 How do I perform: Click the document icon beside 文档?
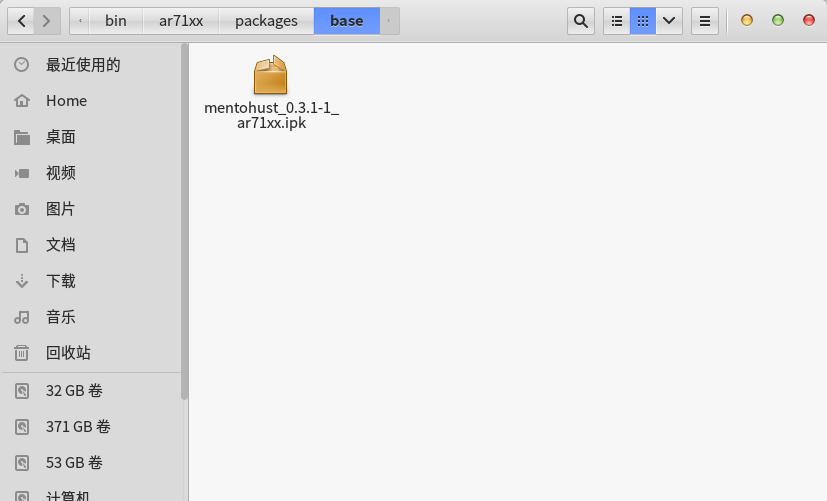[22, 245]
